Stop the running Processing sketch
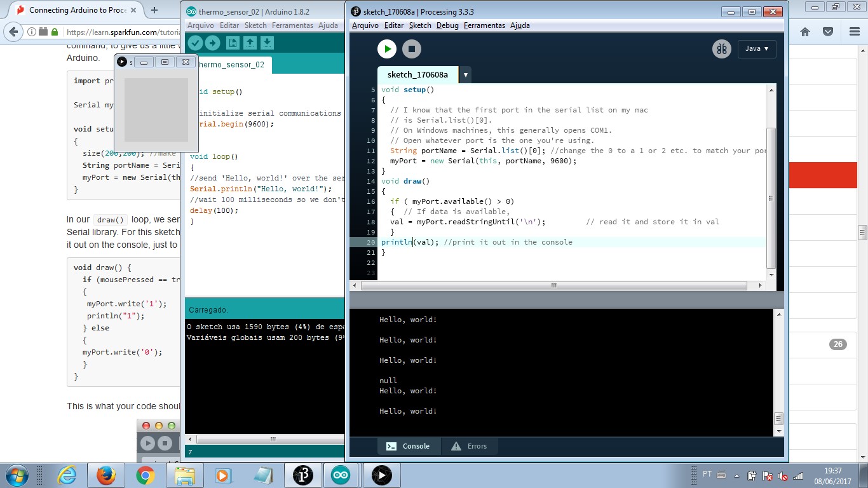Screen dimensions: 868x488 (x=412, y=49)
